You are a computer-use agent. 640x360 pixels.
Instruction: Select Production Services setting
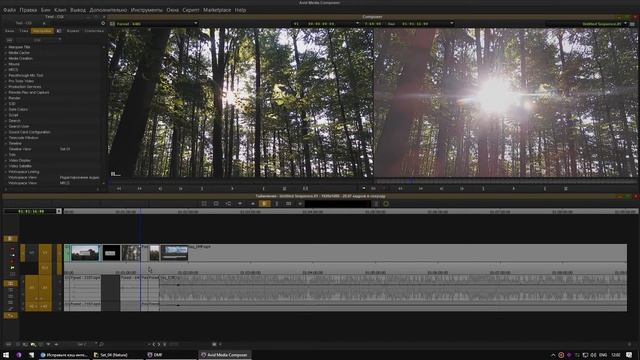(24, 87)
